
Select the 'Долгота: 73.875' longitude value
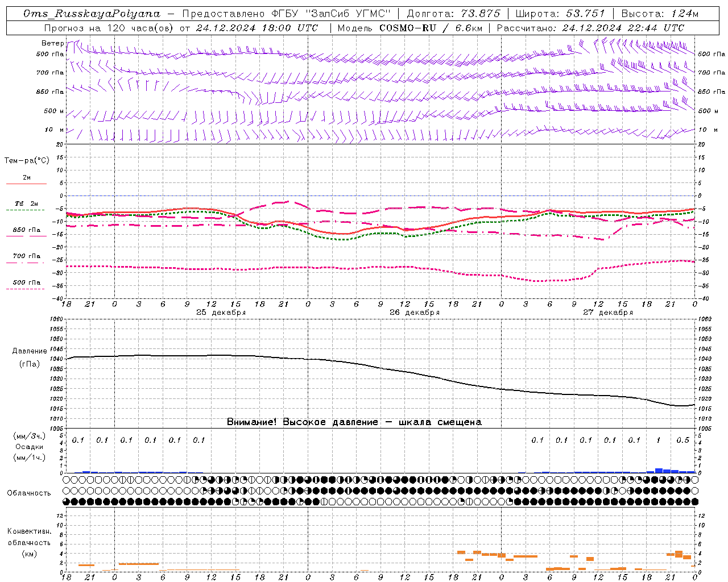point(454,14)
